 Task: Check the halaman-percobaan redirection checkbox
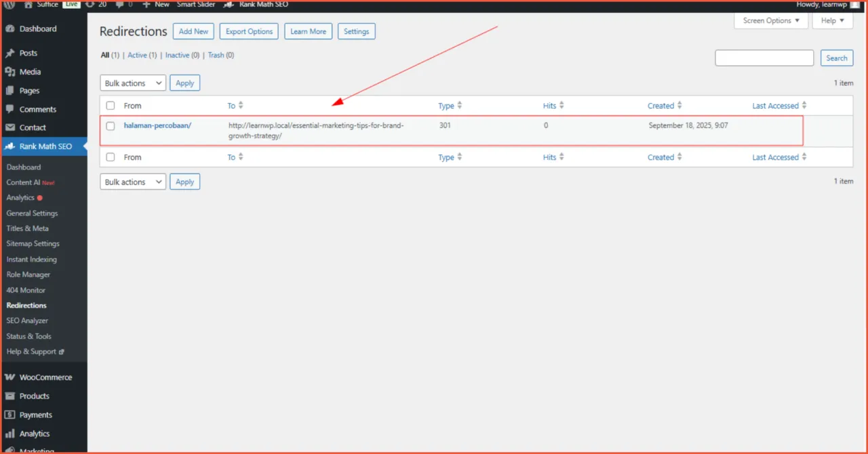[110, 125]
